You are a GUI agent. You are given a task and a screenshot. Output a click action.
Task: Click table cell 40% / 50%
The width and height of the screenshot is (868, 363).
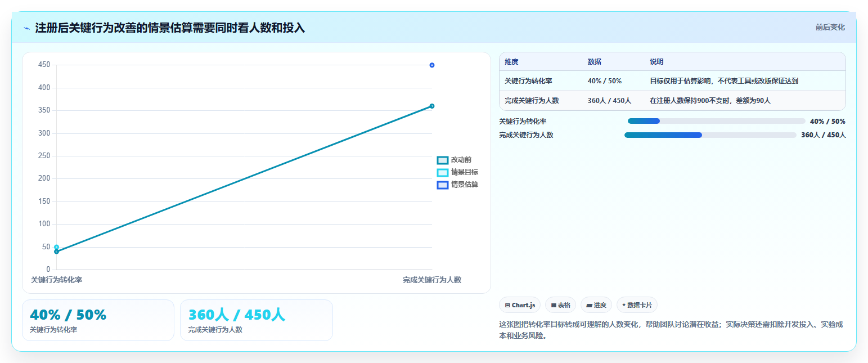pos(605,81)
